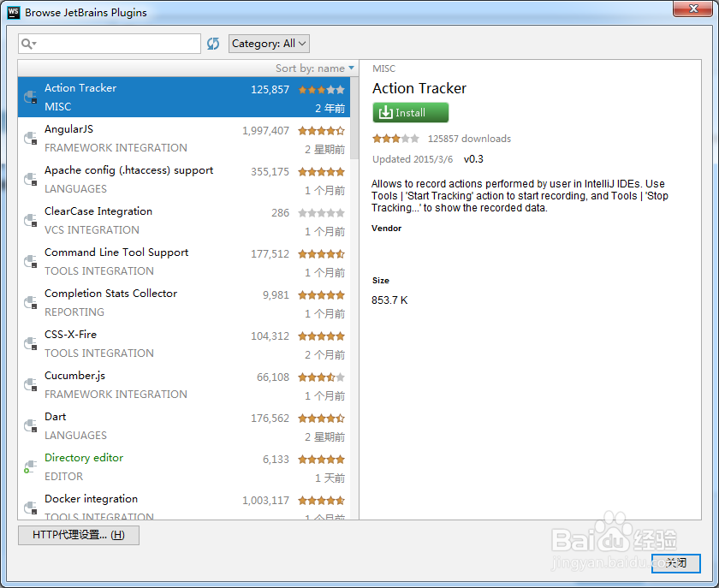The height and width of the screenshot is (588, 719).
Task: Click the v0.3 version label
Action: point(473,159)
